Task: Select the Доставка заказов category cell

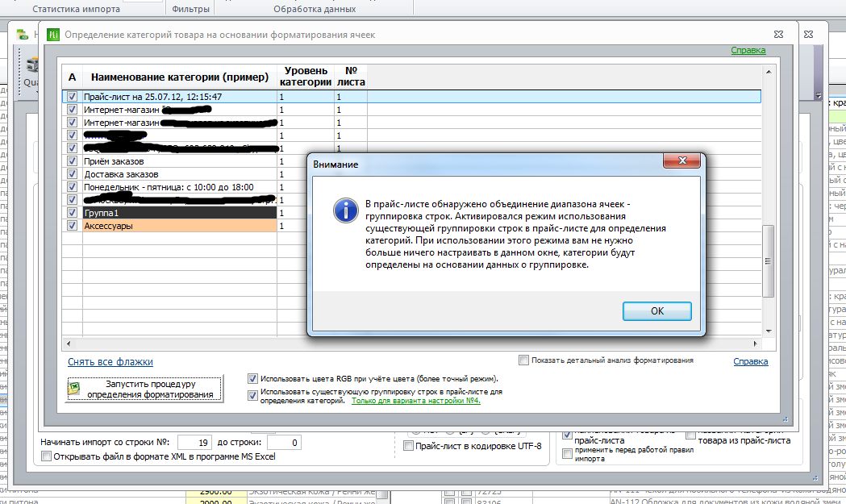Action: pos(180,174)
